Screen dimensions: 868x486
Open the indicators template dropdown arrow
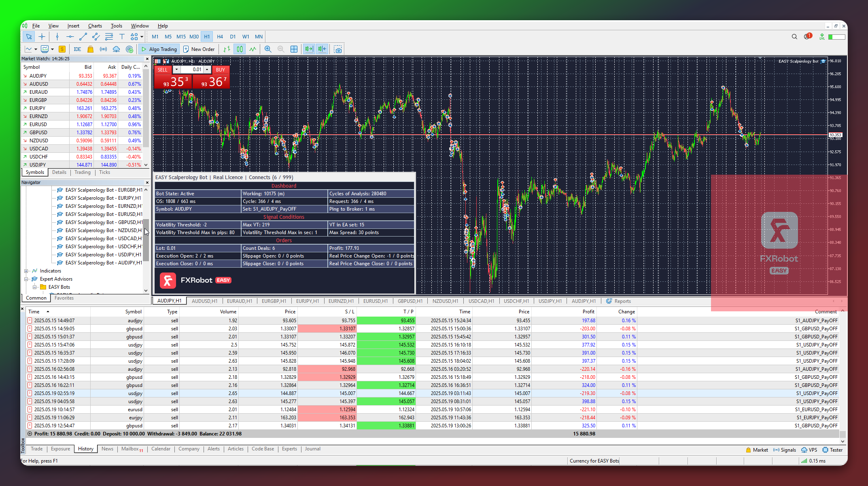tap(52, 49)
